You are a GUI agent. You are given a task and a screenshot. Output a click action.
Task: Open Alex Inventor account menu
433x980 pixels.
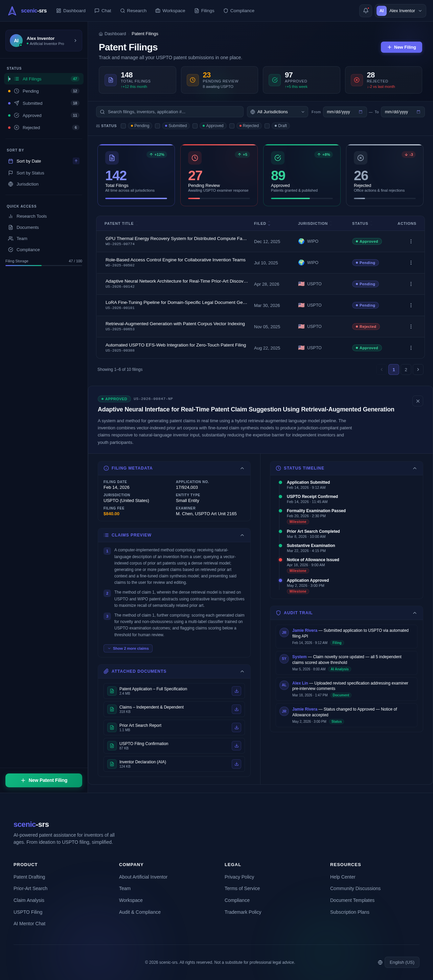(400, 11)
